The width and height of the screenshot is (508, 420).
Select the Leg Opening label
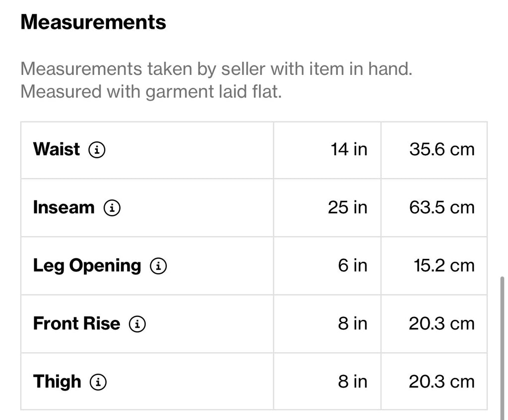coord(87,266)
